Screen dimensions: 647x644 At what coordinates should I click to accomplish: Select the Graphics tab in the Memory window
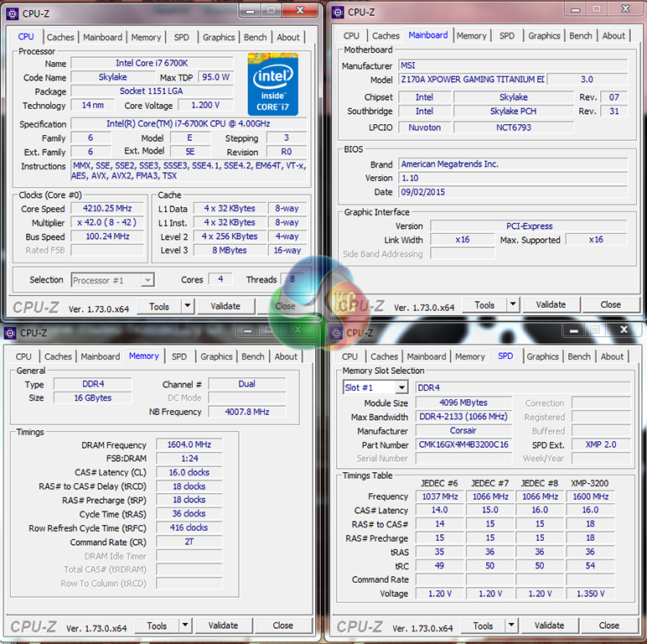pos(216,356)
